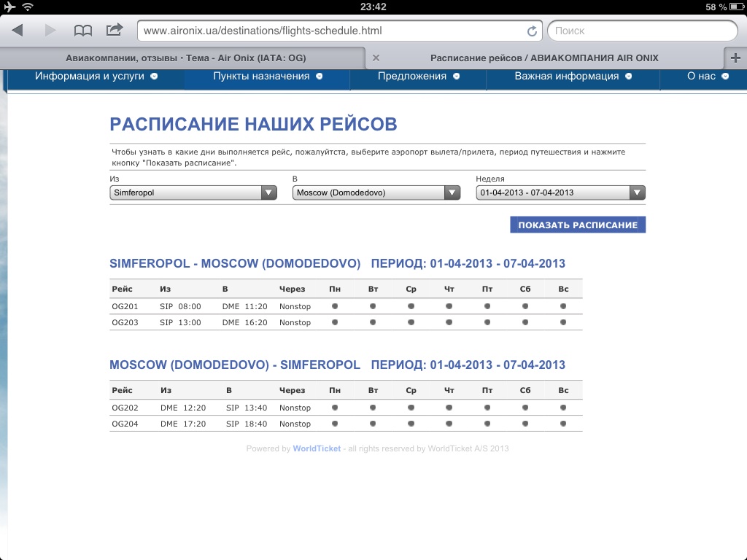
Task: Tap the share arrow icon
Action: (x=115, y=31)
